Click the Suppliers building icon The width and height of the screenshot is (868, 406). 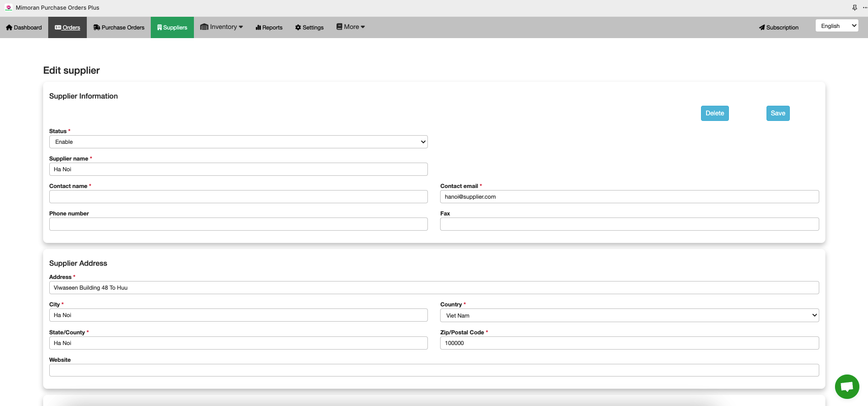(x=159, y=27)
